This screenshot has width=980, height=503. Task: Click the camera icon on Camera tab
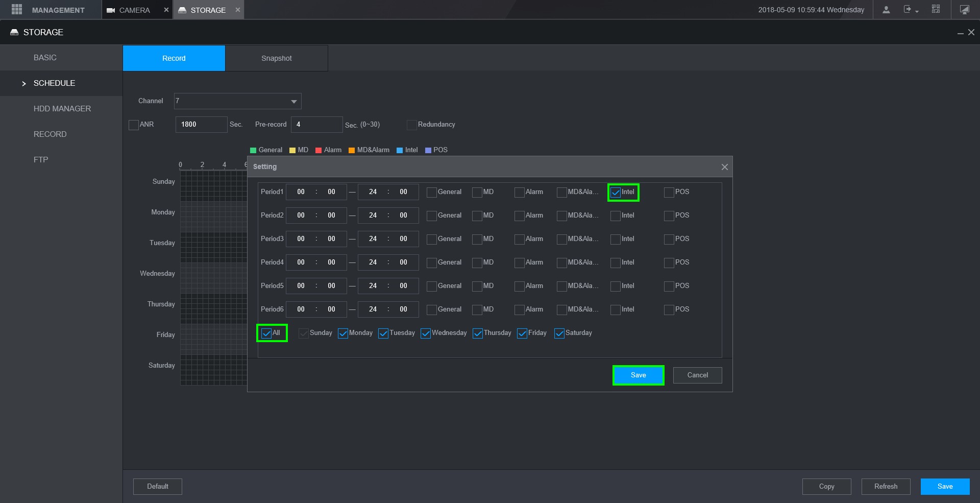(x=111, y=10)
